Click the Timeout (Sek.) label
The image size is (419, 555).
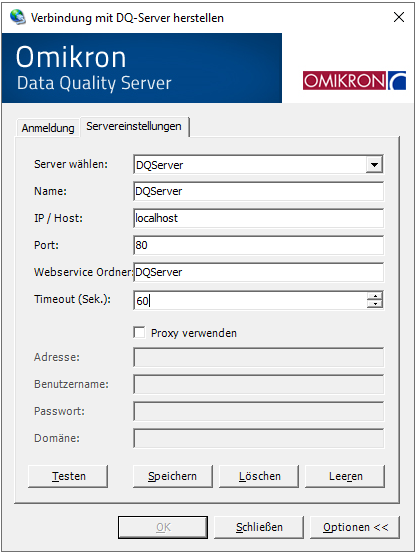[72, 299]
